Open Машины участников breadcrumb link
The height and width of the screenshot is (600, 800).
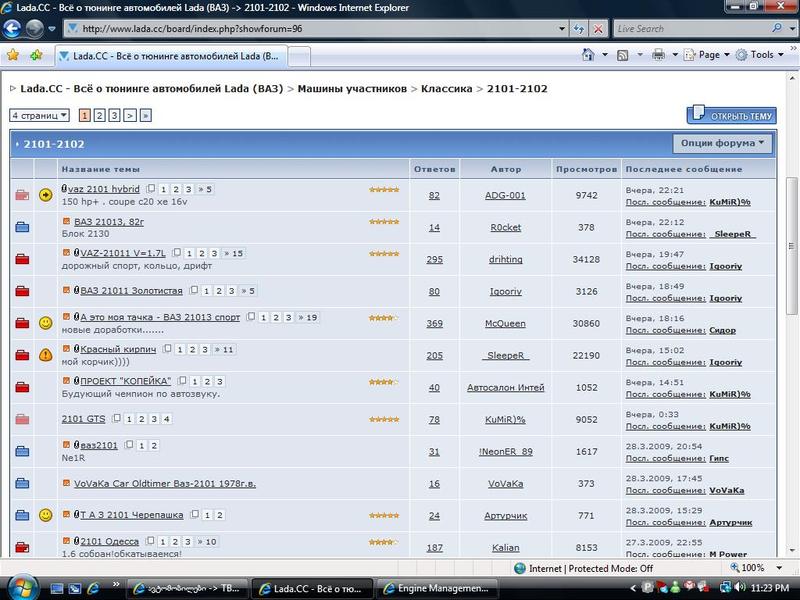352,88
